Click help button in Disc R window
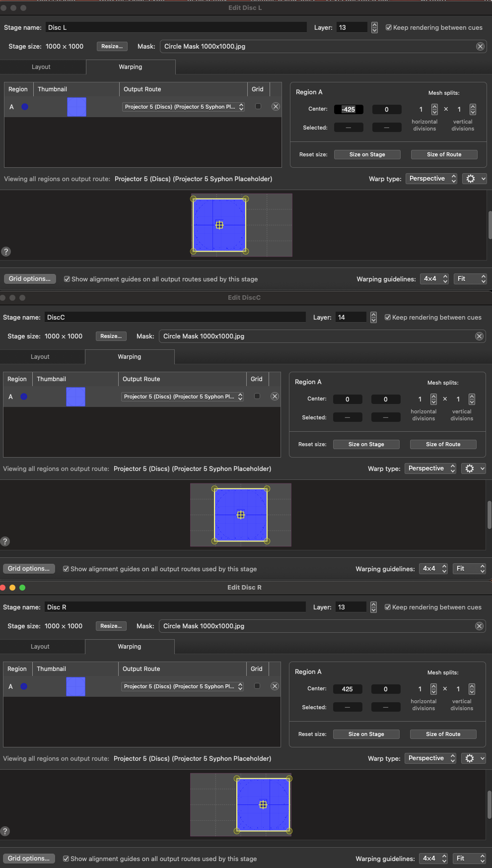 click(x=5, y=831)
